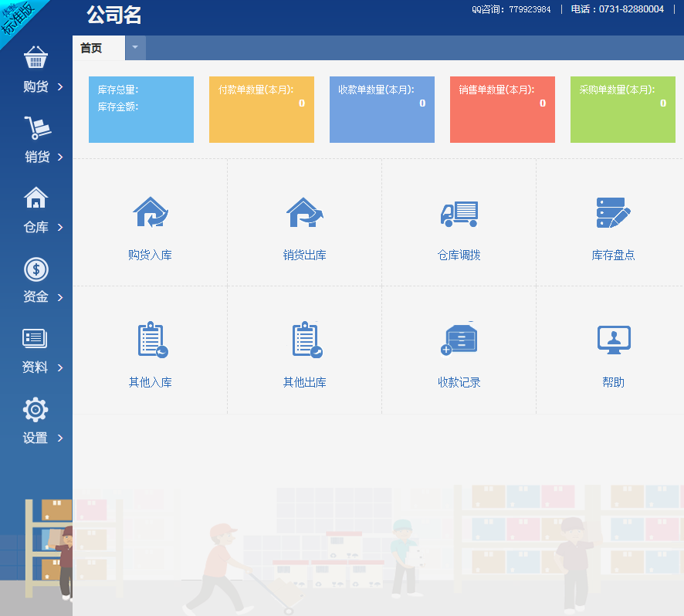Select the 销货 sidebar label
Viewport: 684px width, 616px height.
point(37,157)
